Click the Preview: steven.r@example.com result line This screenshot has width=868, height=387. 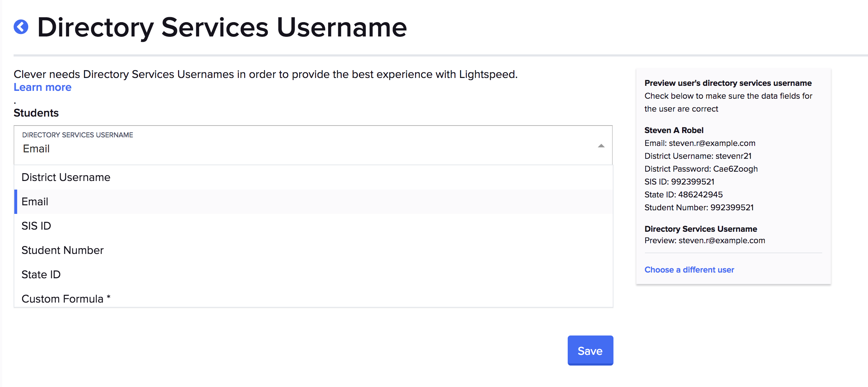[705, 240]
